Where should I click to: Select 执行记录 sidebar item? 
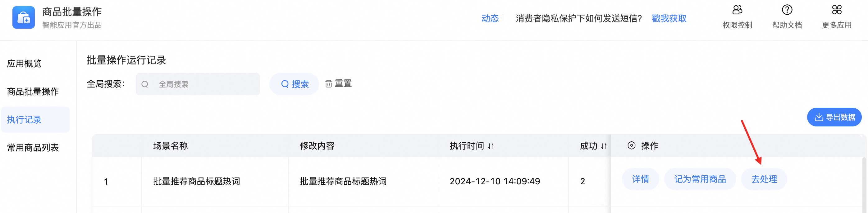pyautogui.click(x=24, y=120)
